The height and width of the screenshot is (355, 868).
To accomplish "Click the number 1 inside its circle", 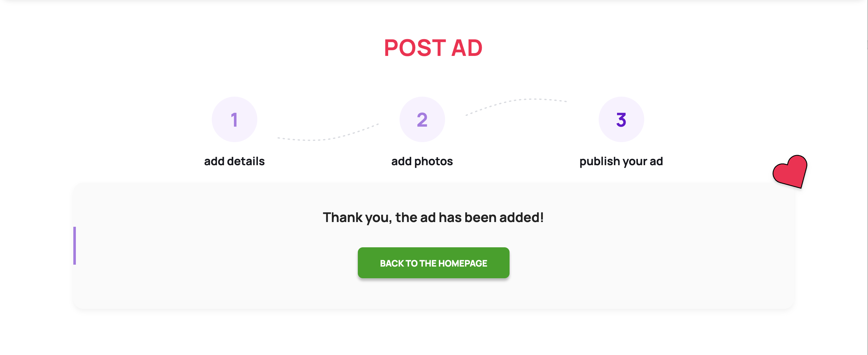I will tap(234, 120).
